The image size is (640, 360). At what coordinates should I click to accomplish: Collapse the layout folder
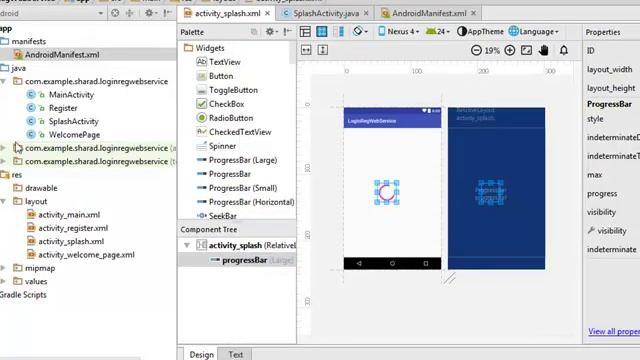click(x=3, y=201)
